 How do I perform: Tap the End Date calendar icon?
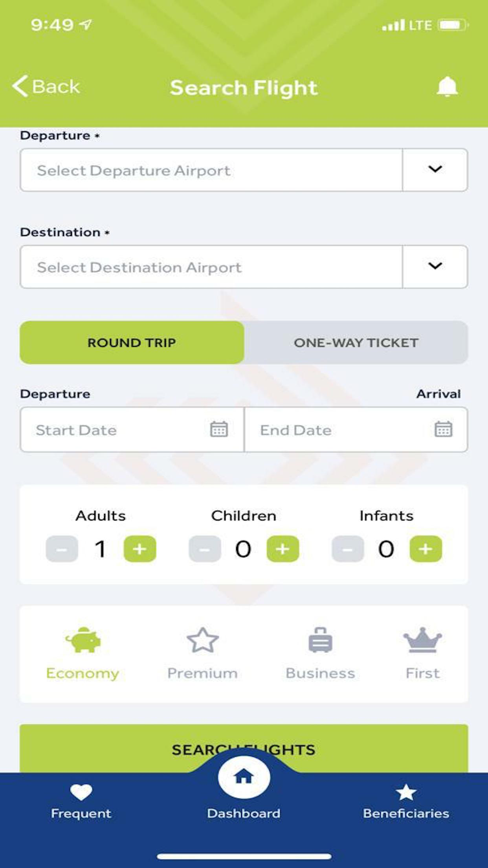pyautogui.click(x=443, y=429)
